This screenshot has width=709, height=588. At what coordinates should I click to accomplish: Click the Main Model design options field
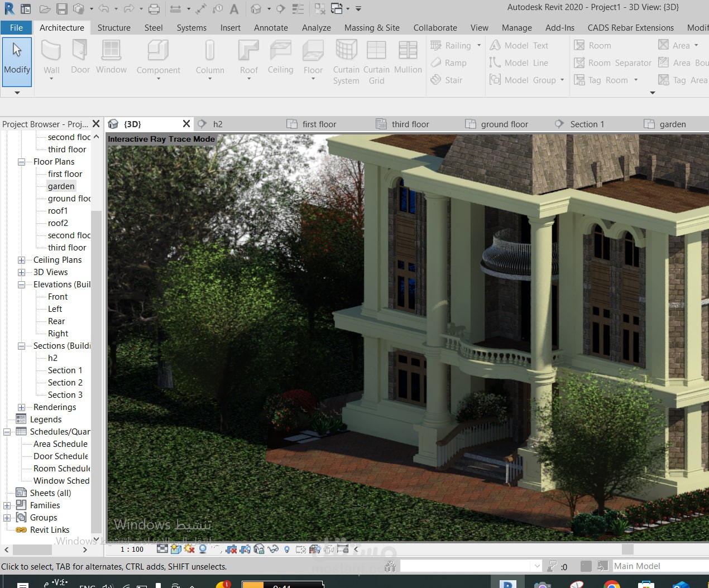660,566
